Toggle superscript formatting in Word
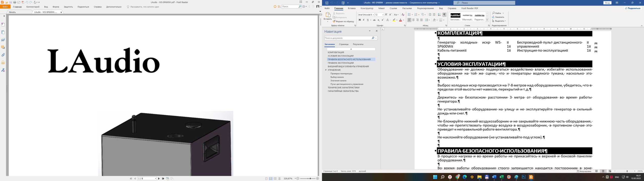The width and height of the screenshot is (644, 181). click(x=382, y=20)
